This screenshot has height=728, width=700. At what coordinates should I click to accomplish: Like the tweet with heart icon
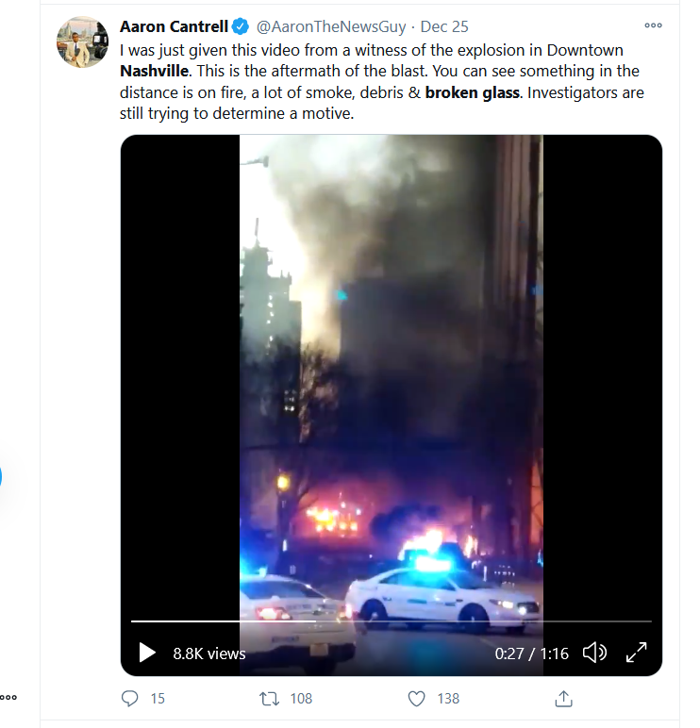pyautogui.click(x=416, y=698)
